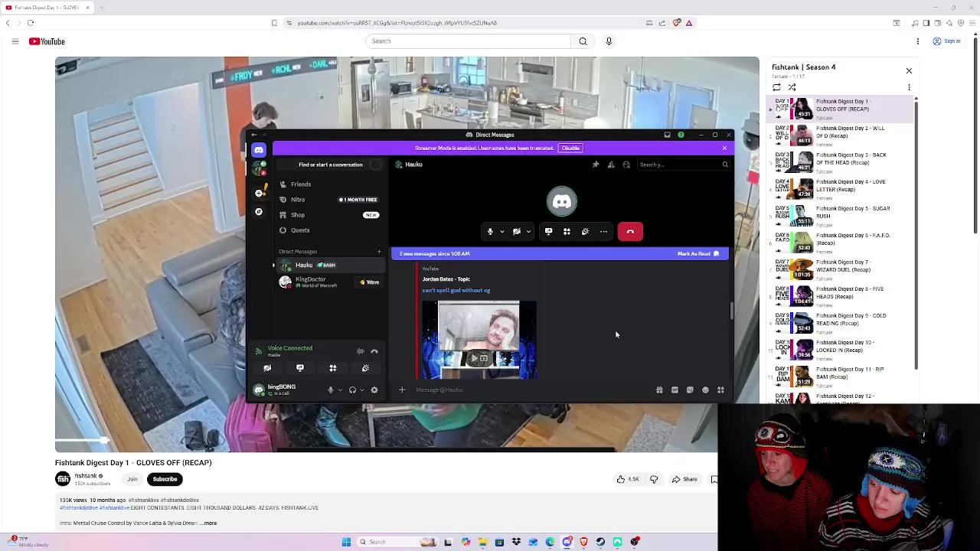
Task: Turn on camera in call controls
Action: (x=517, y=232)
